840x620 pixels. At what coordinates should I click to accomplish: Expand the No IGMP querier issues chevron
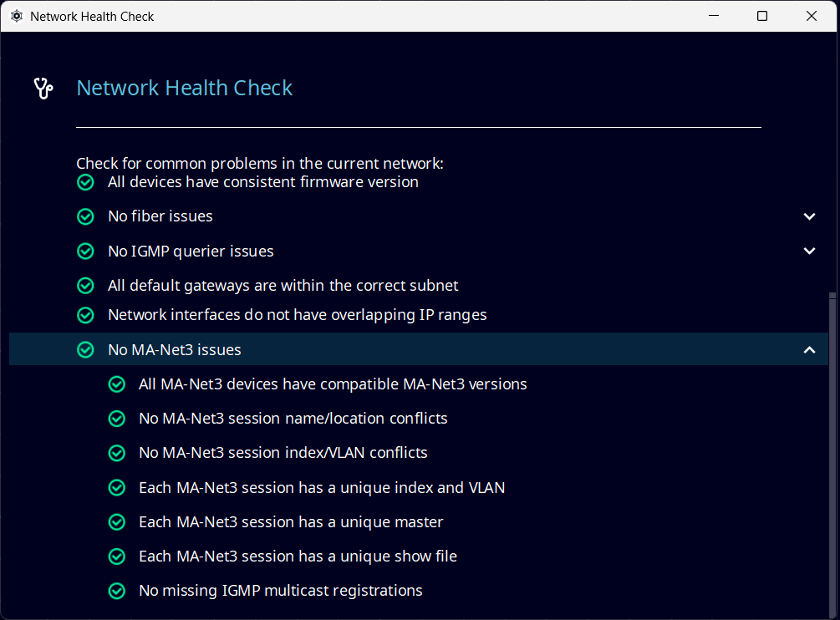coord(809,252)
